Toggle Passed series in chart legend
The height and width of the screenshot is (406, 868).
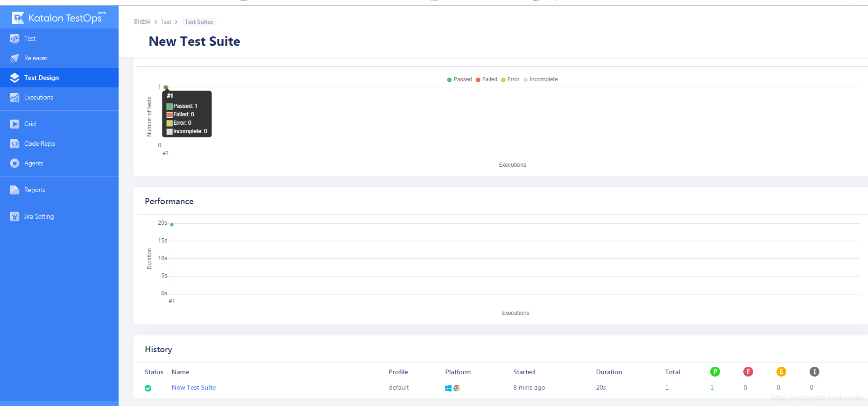click(459, 79)
